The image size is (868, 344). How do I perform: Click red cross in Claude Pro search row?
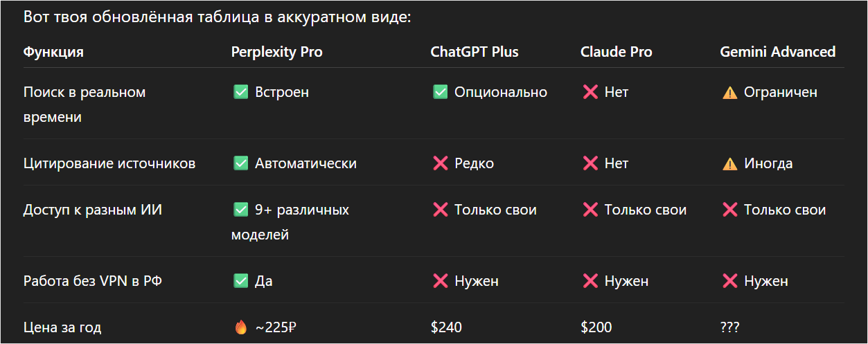tap(590, 92)
